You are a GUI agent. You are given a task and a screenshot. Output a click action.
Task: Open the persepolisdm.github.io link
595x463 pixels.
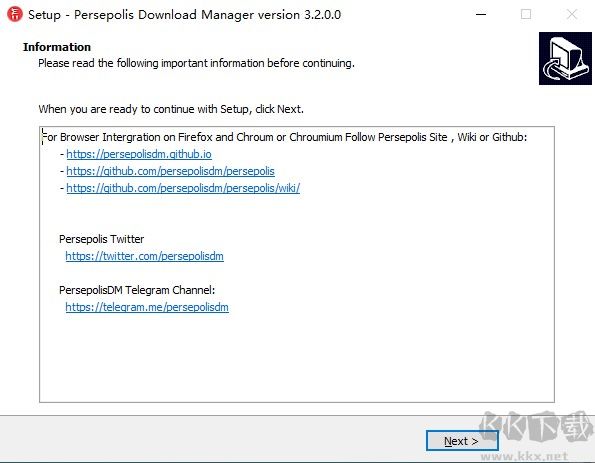point(139,154)
